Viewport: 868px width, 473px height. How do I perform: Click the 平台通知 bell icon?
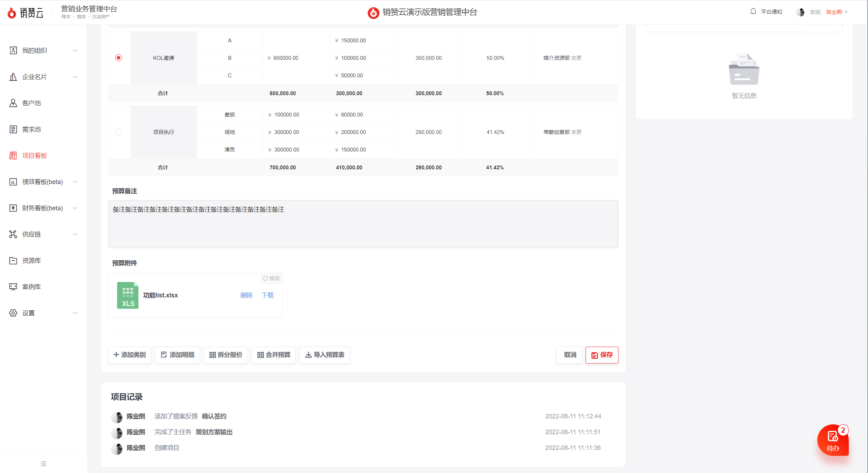pos(753,12)
